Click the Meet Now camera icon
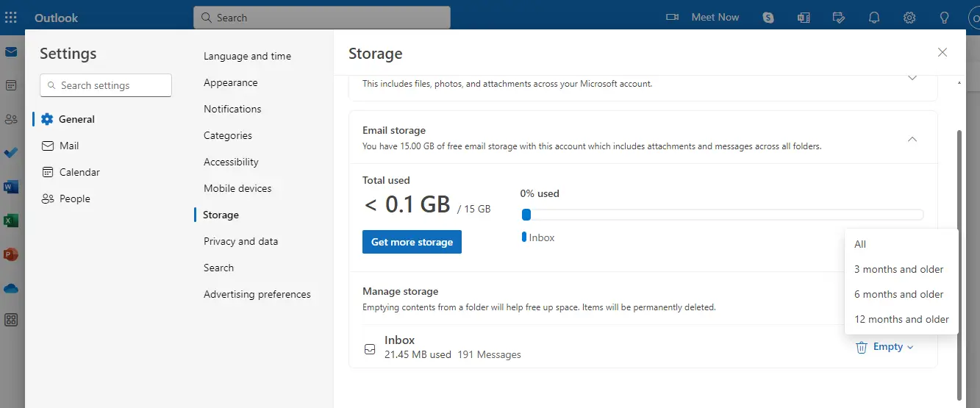The height and width of the screenshot is (408, 980). pos(672,17)
